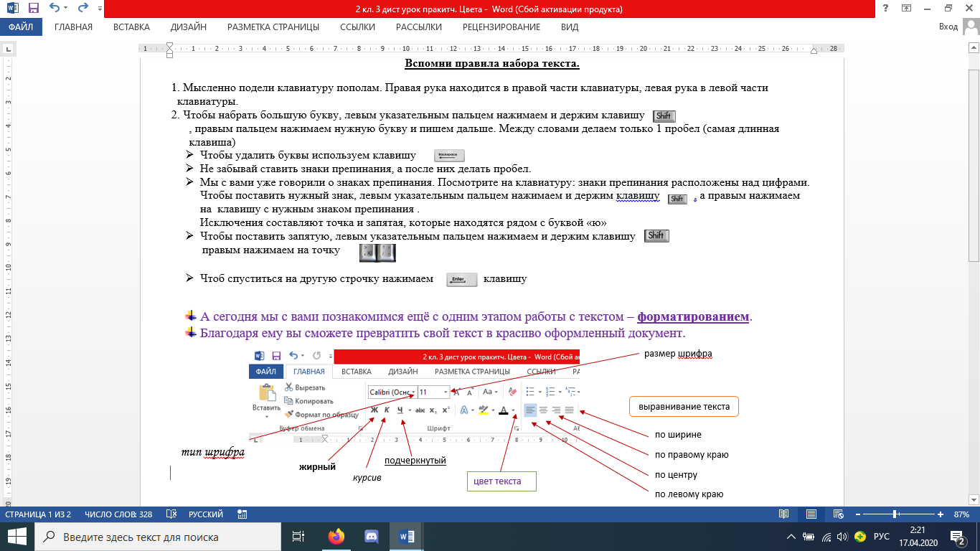Click the taskbar search field
The image size is (980, 551).
click(x=158, y=537)
